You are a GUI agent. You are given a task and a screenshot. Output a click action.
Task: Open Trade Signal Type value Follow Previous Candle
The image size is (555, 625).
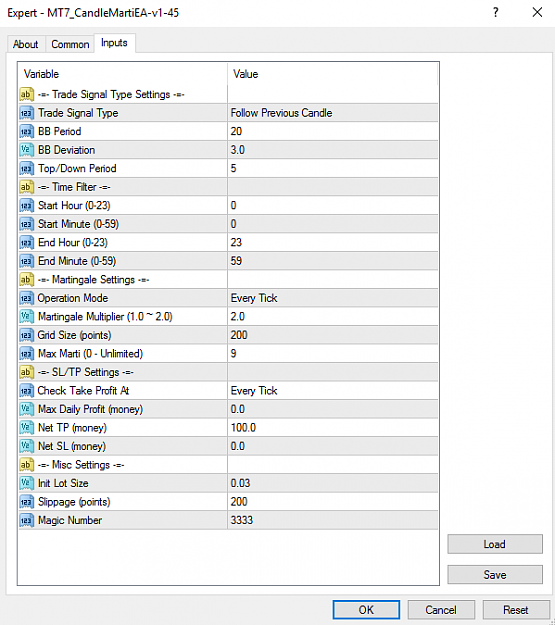click(333, 113)
